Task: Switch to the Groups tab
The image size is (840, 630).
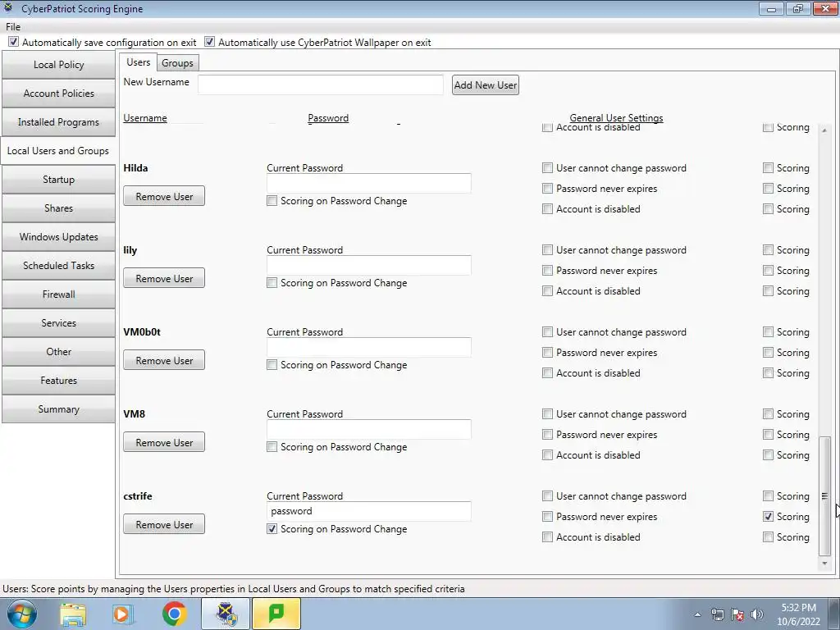Action: click(x=177, y=63)
